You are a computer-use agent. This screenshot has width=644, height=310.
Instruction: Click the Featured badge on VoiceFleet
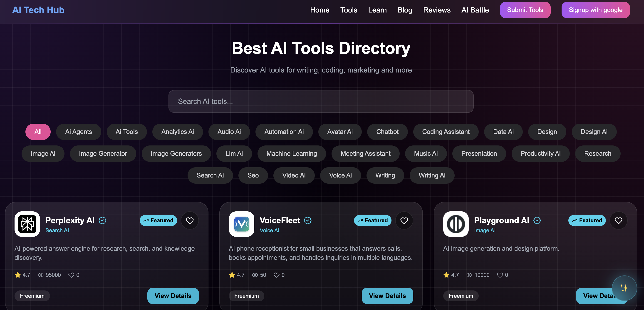click(372, 220)
